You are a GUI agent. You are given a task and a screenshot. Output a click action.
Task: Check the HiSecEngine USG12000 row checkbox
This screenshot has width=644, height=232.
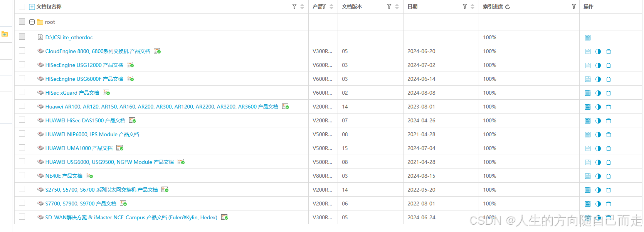pos(22,64)
